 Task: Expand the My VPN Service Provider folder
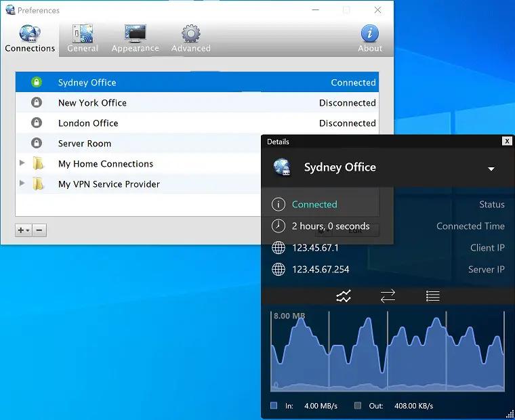(x=22, y=184)
